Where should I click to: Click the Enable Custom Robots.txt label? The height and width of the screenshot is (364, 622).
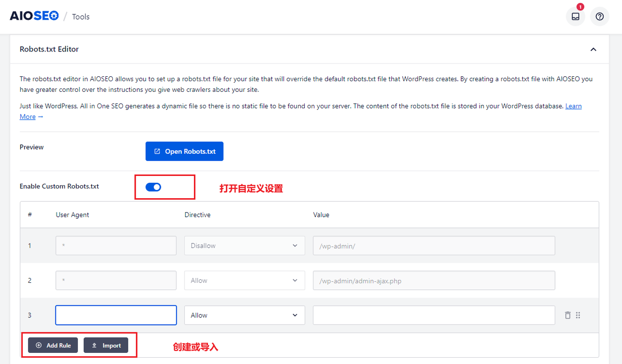click(59, 186)
